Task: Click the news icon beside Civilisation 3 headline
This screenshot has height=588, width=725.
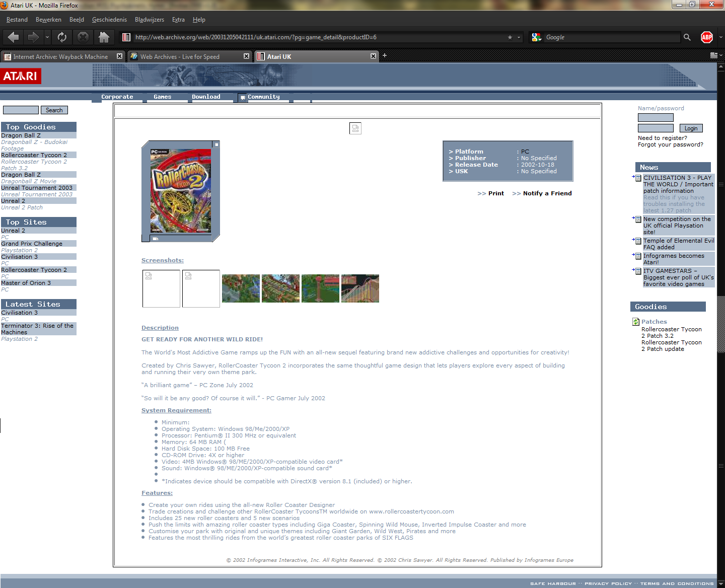Action: point(638,178)
